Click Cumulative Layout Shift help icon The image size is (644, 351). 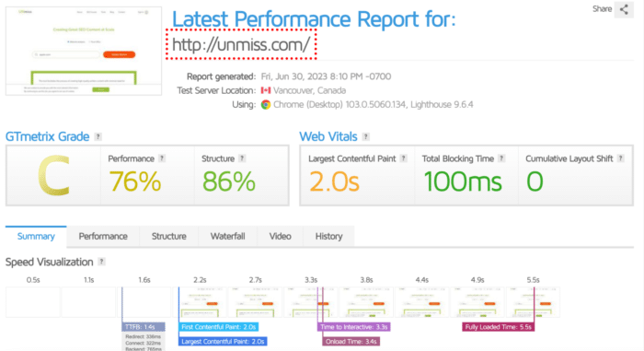point(621,158)
